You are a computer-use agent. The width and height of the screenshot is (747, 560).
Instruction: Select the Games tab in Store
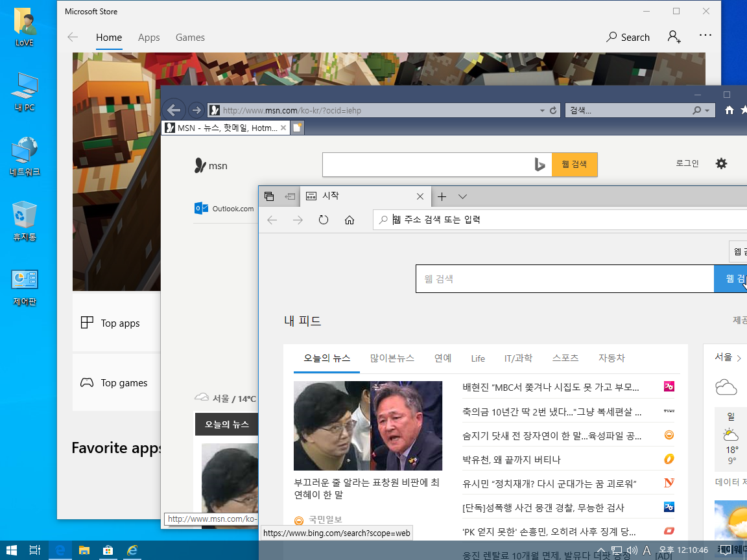coord(190,38)
